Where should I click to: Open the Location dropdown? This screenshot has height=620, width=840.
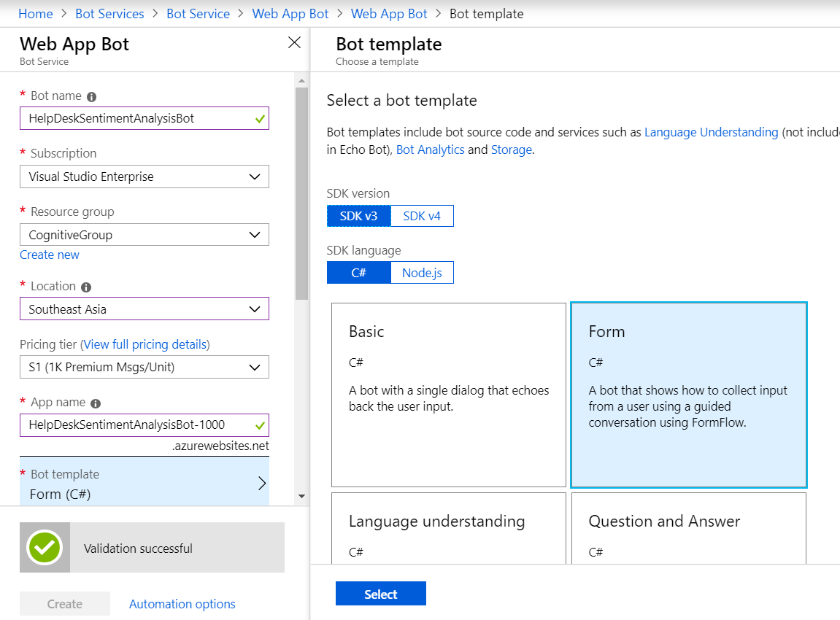(145, 309)
